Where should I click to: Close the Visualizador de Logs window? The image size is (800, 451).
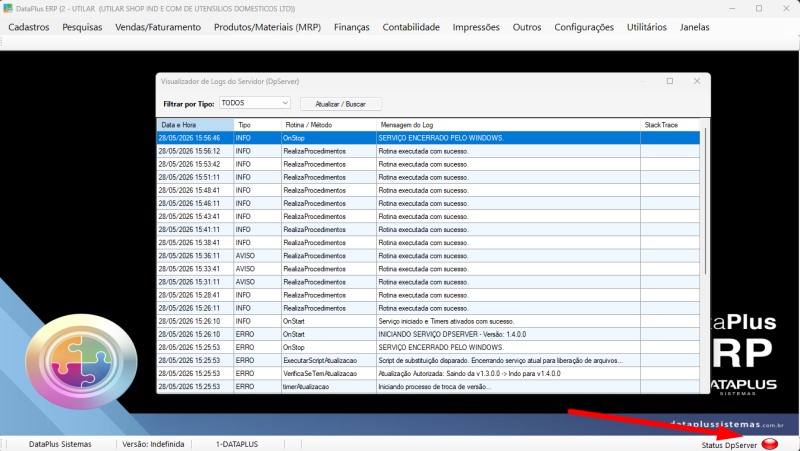[x=697, y=81]
